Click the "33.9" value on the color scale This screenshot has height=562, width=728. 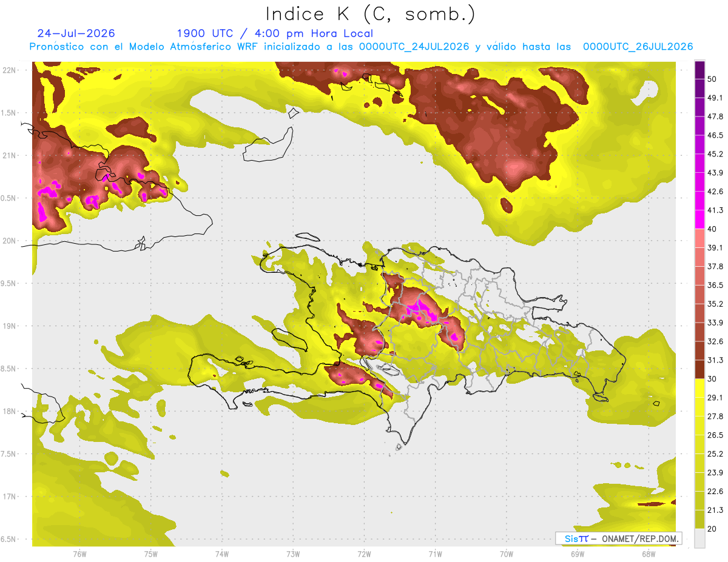coord(715,323)
